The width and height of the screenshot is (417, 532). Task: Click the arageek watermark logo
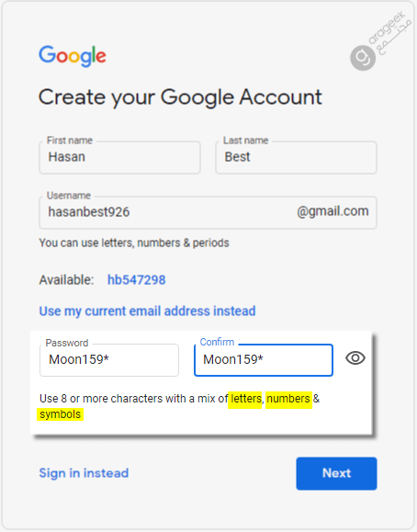381,40
